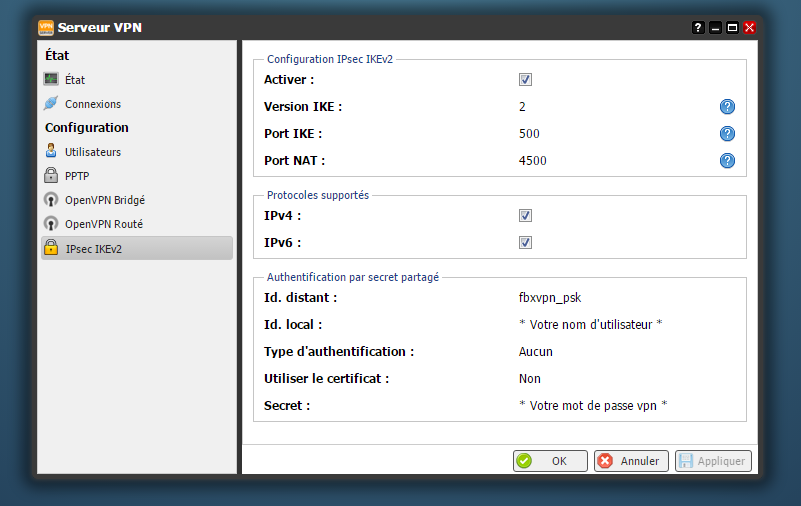The image size is (801, 506).
Task: Click the État monitor icon in sidebar
Action: 52,79
